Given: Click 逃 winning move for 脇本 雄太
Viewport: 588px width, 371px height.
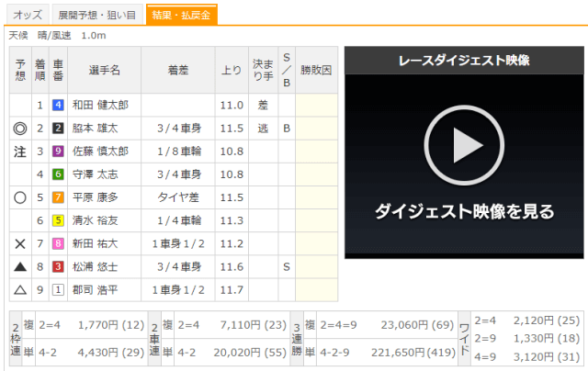Looking at the screenshot, I should coord(263,129).
